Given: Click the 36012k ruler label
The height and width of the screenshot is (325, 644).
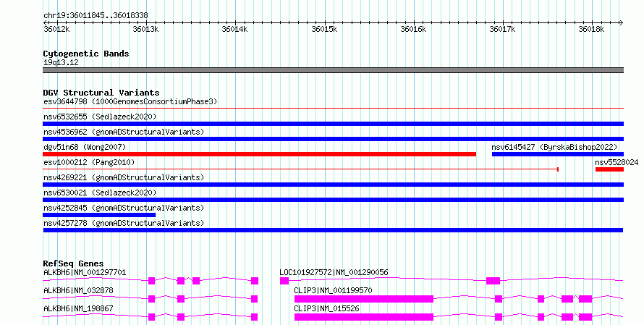Looking at the screenshot, I should (56, 29).
